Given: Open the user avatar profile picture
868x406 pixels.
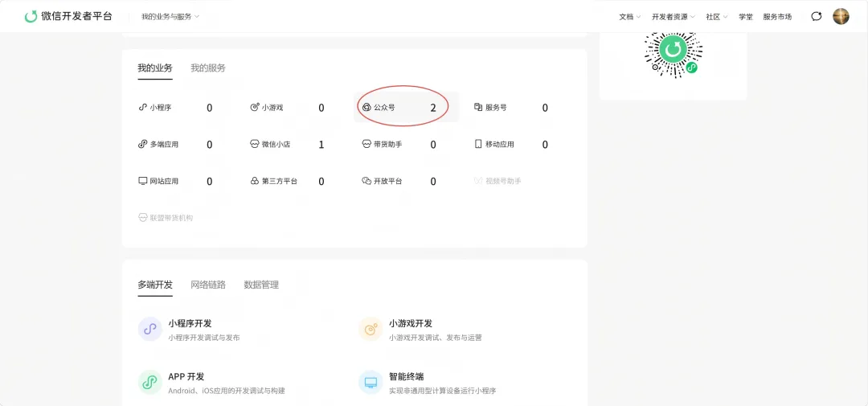Looking at the screenshot, I should [841, 17].
